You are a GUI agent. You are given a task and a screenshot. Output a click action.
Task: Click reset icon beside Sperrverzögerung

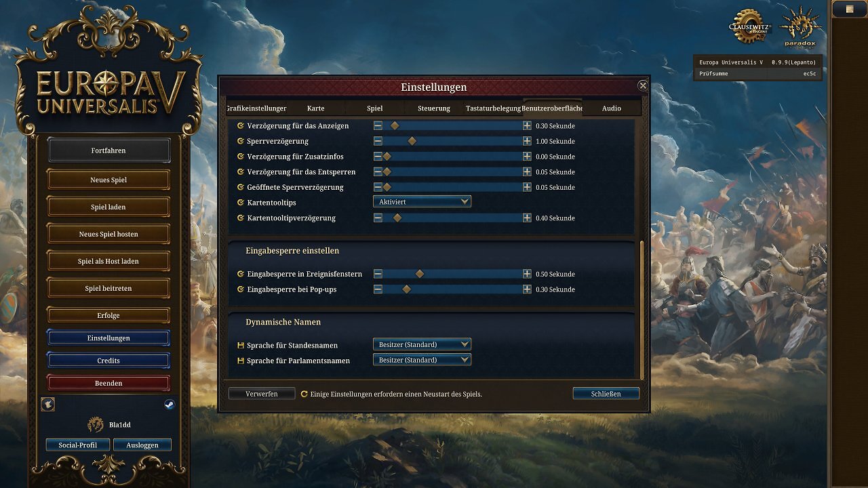pos(240,141)
